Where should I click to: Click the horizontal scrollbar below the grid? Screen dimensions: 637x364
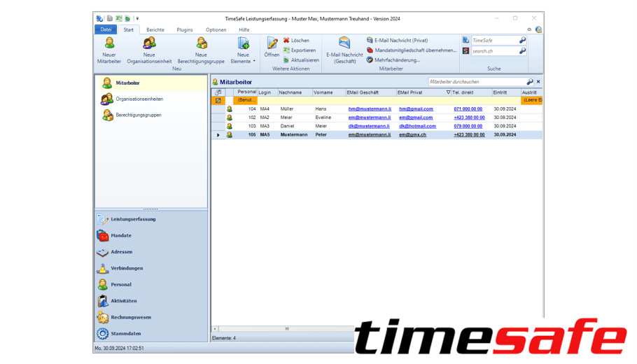pyautogui.click(x=287, y=328)
